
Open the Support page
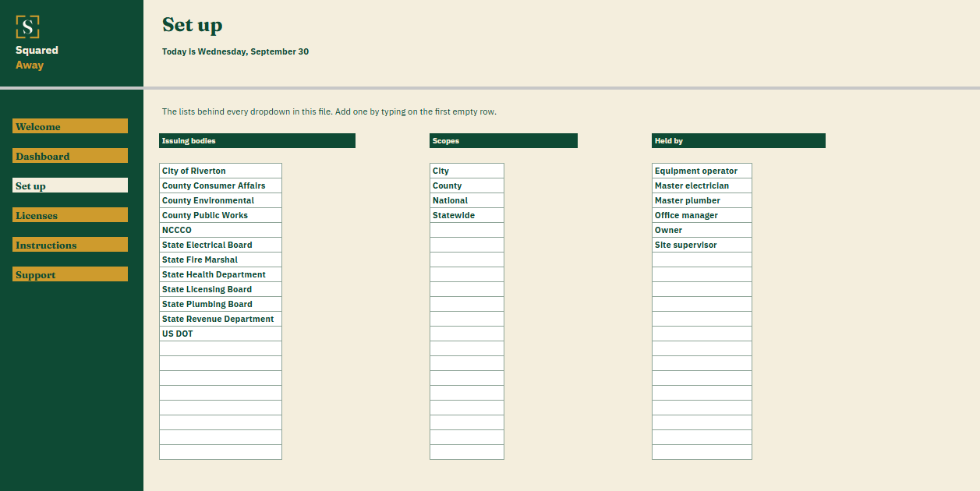tap(70, 274)
